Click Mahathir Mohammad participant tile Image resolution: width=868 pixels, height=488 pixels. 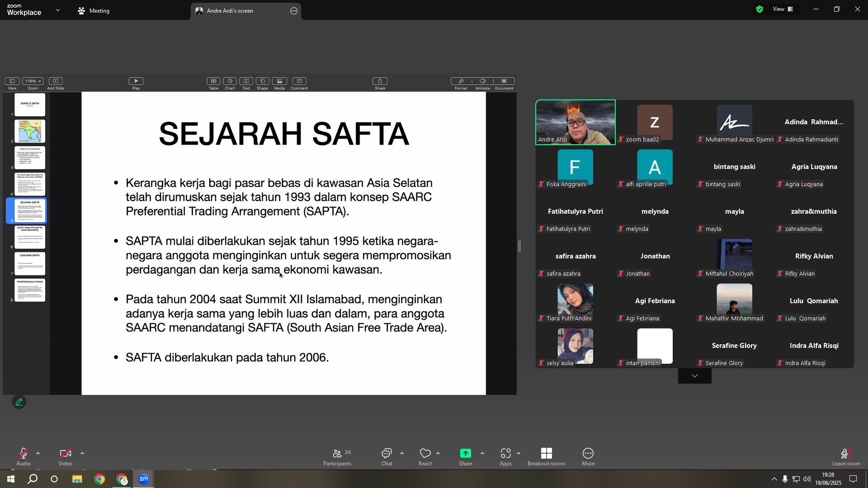[735, 301]
